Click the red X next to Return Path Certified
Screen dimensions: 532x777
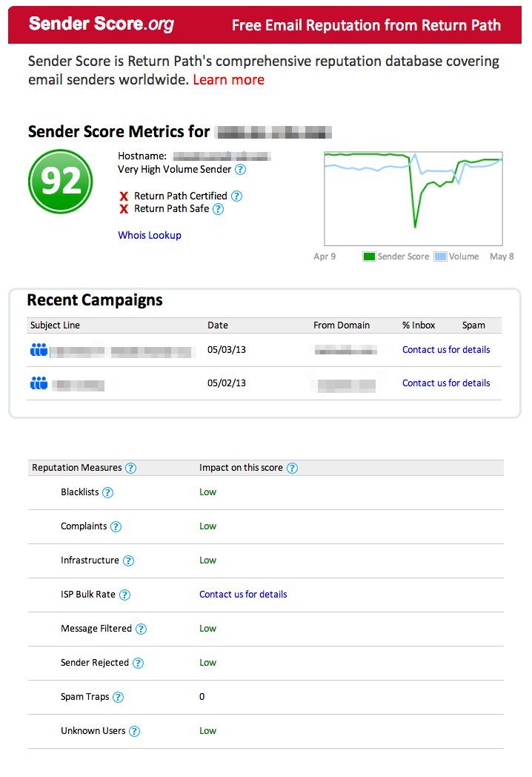pyautogui.click(x=124, y=196)
